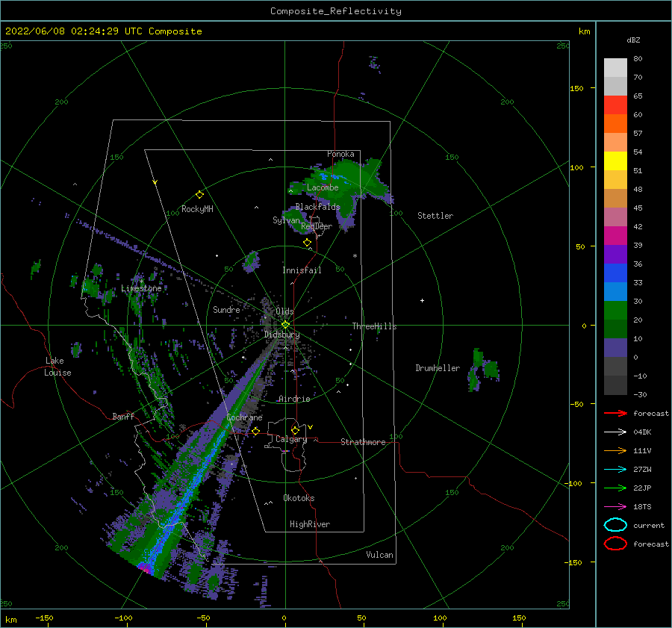Click the white 04DK arrow icon
Image resolution: width=672 pixels, height=628 pixels.
pos(615,432)
